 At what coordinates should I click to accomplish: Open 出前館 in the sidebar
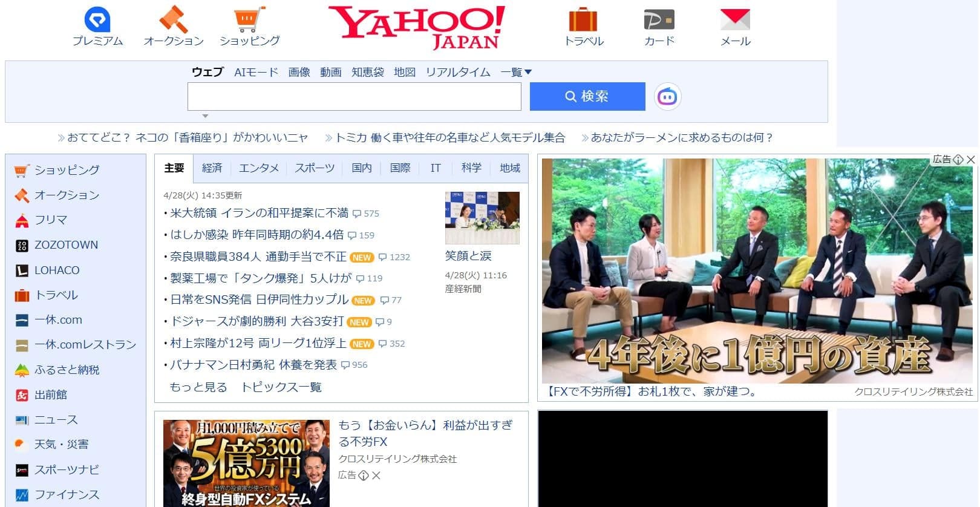pos(51,395)
